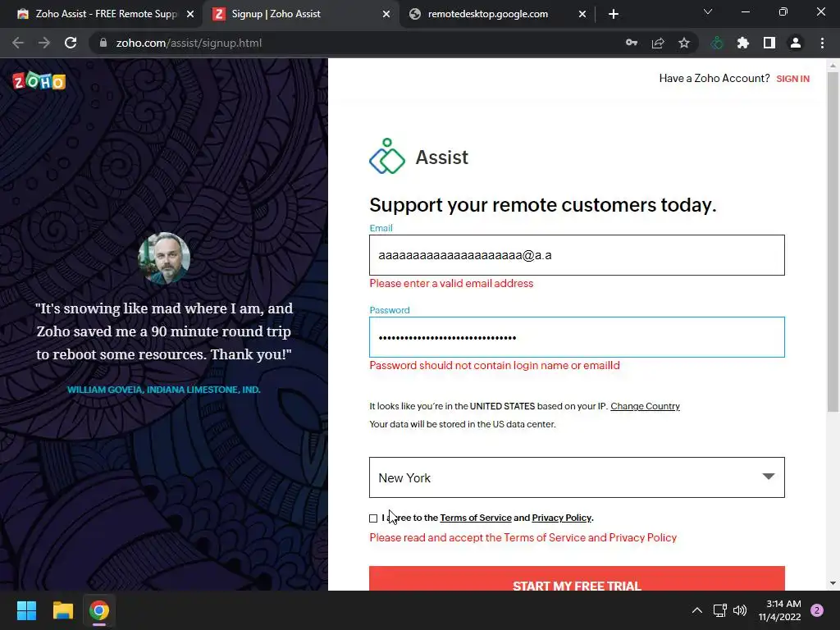Viewport: 840px width, 630px height.
Task: Close the Zoho Assist - FREE Remote Support tab
Action: pyautogui.click(x=190, y=14)
